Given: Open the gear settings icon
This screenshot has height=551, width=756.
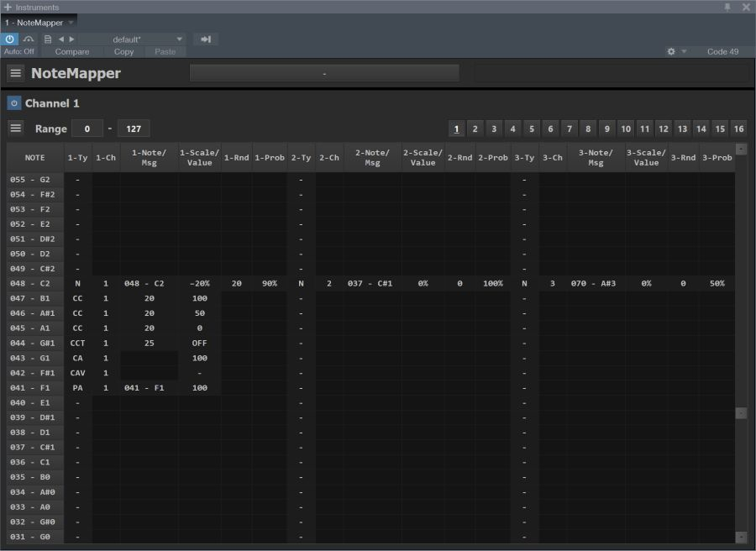Looking at the screenshot, I should (671, 52).
